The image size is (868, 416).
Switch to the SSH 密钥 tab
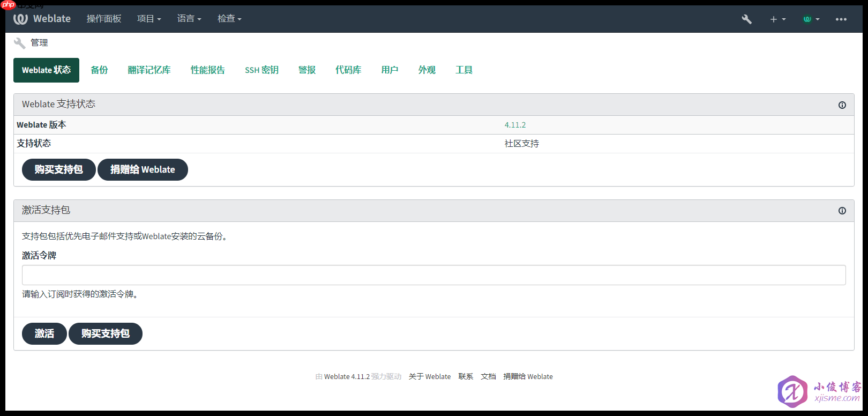261,70
